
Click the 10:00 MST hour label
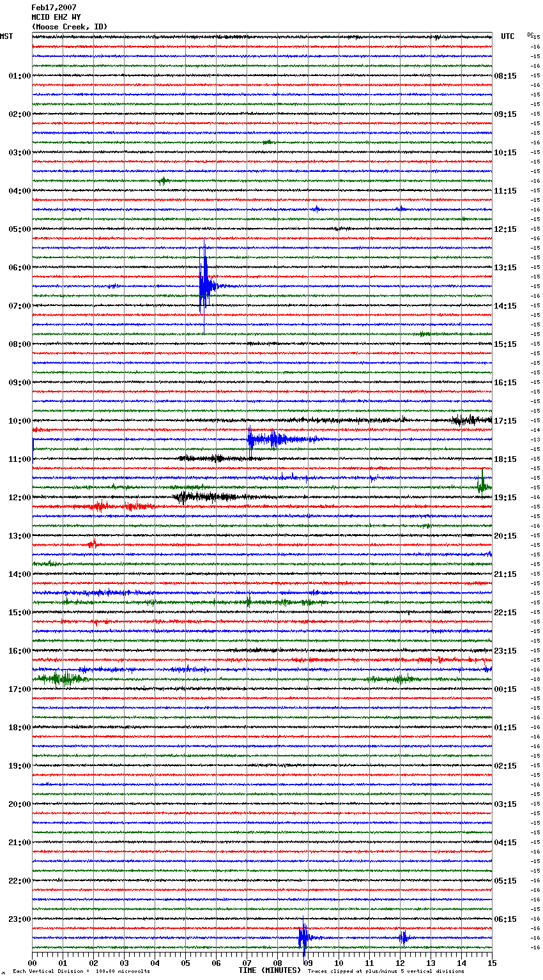click(20, 421)
